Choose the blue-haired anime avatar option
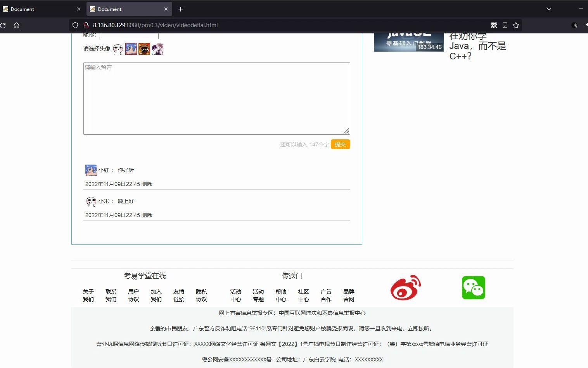This screenshot has width=588, height=368. pyautogui.click(x=131, y=49)
